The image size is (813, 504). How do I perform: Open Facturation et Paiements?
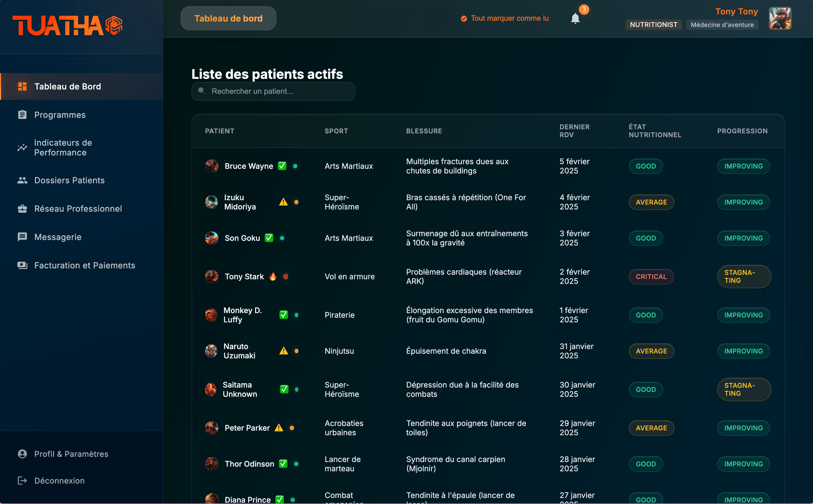point(81,265)
